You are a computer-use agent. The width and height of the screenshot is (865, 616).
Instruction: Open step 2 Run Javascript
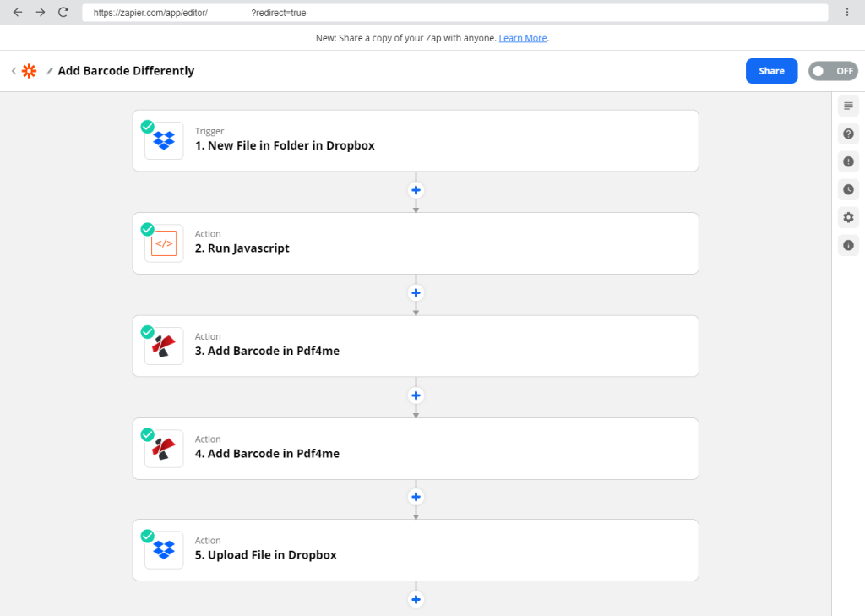coord(416,243)
